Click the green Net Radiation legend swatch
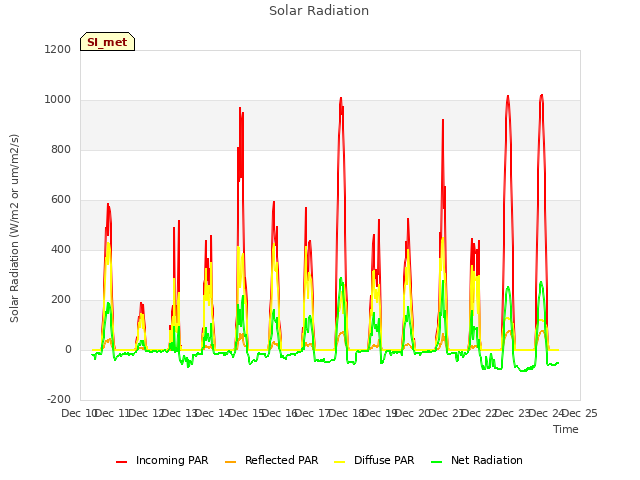This screenshot has width=640, height=480. [x=437, y=462]
